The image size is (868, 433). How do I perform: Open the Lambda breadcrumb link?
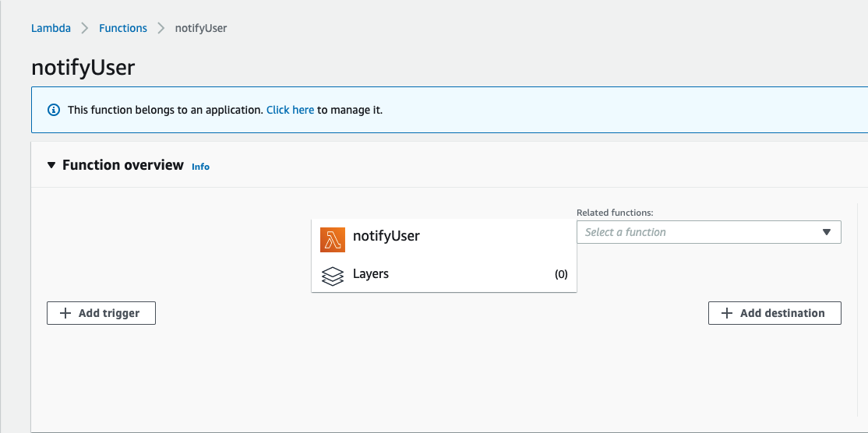[x=51, y=28]
